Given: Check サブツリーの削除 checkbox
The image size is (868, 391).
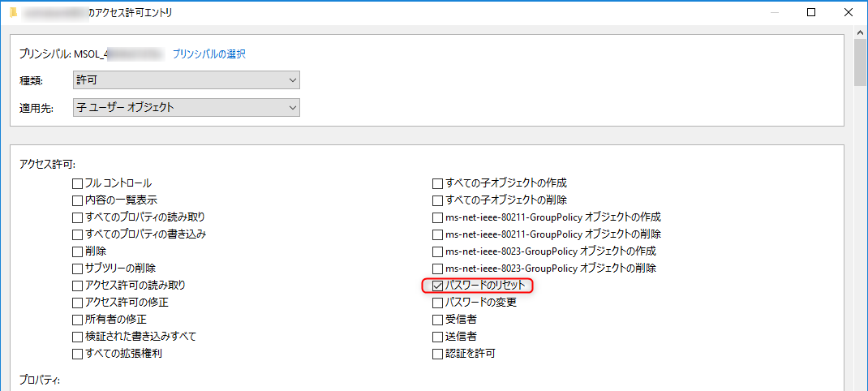Looking at the screenshot, I should (x=77, y=269).
